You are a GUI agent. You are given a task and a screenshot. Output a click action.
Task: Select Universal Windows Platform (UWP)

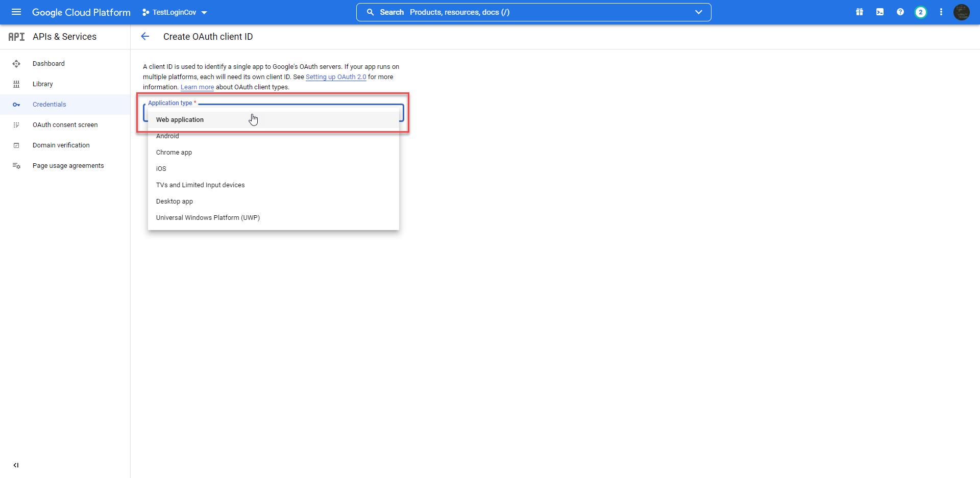[274, 218]
